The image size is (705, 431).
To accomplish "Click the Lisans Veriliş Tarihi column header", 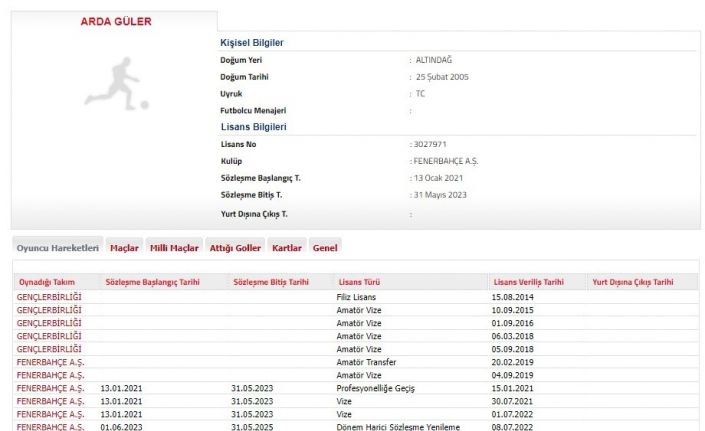I will 527,283.
